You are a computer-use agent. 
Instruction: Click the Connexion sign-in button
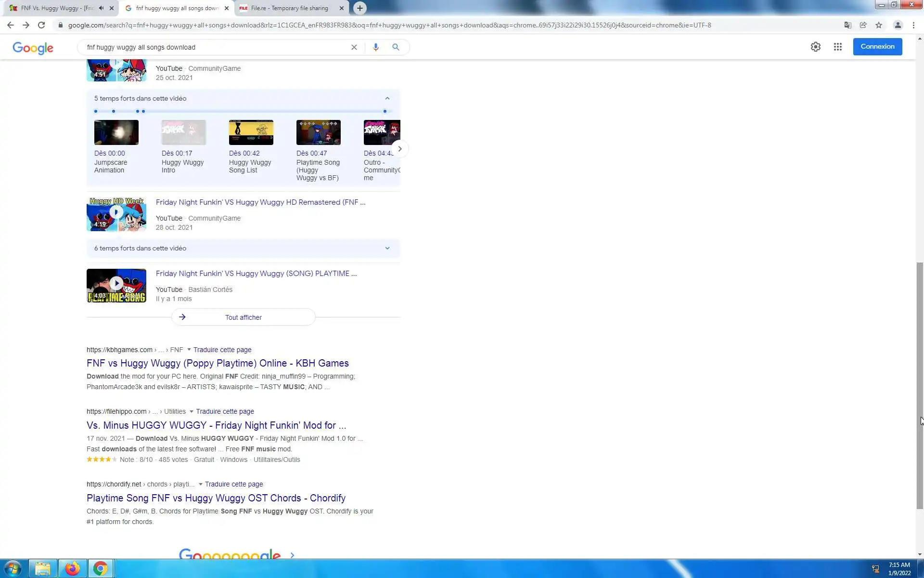coord(877,47)
